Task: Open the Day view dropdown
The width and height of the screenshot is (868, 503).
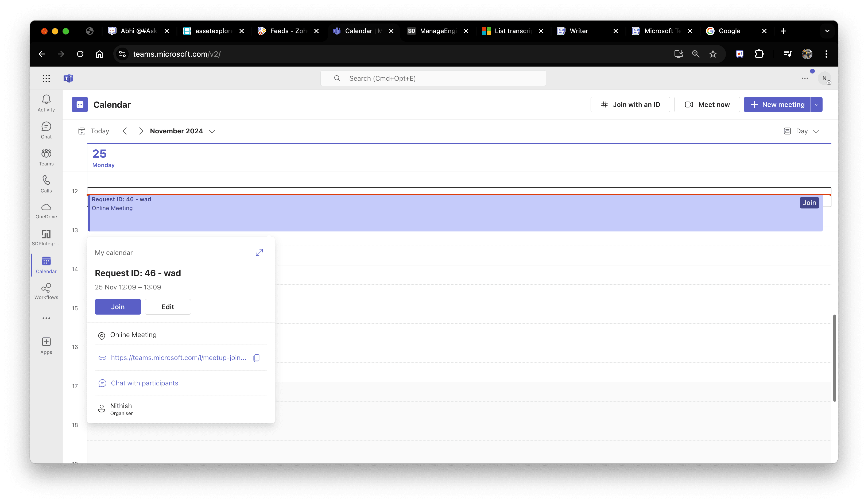Action: (801, 131)
